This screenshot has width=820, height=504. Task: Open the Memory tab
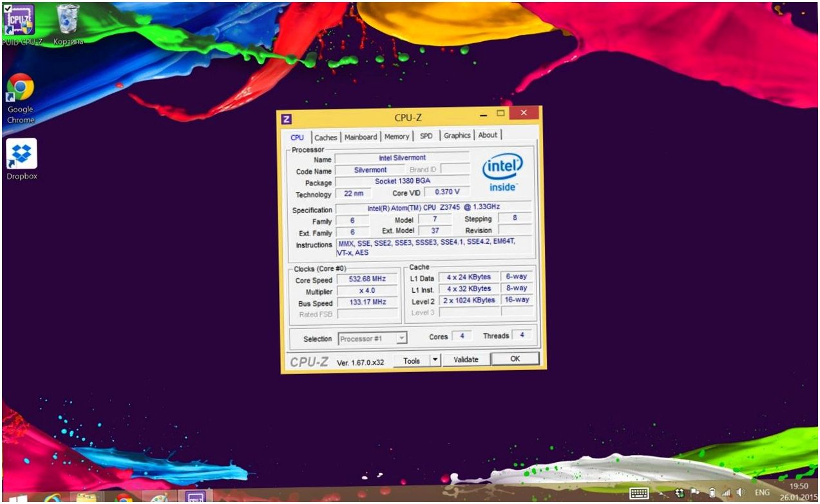tap(397, 136)
